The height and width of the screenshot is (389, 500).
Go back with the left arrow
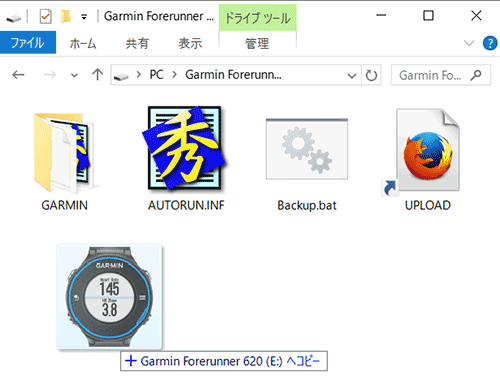point(18,75)
